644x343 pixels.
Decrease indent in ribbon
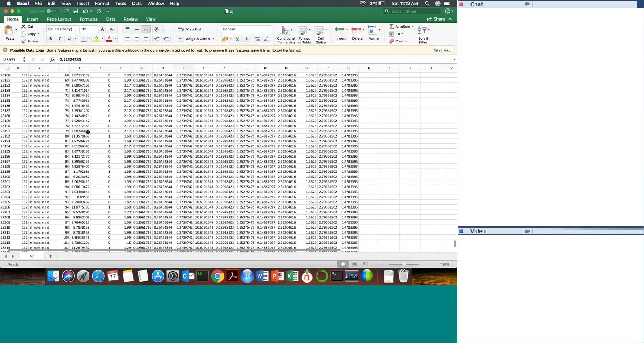tap(157, 39)
